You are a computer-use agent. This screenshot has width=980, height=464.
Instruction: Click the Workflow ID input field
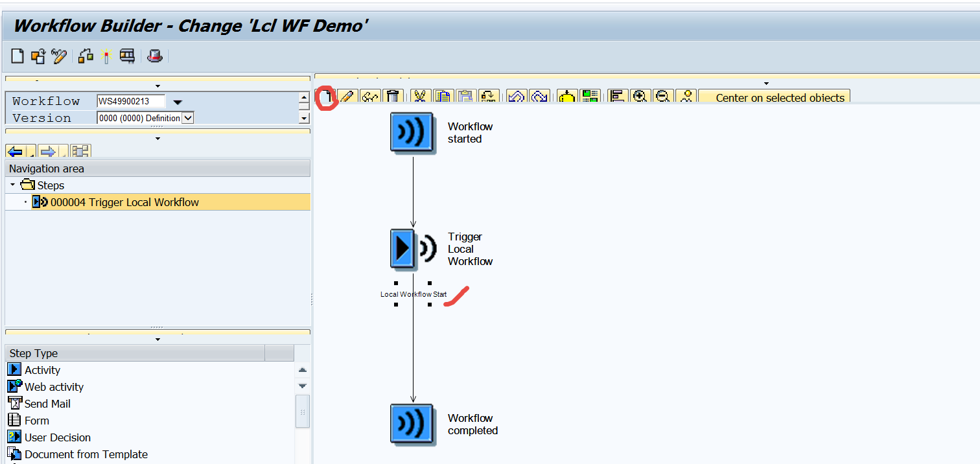[131, 101]
